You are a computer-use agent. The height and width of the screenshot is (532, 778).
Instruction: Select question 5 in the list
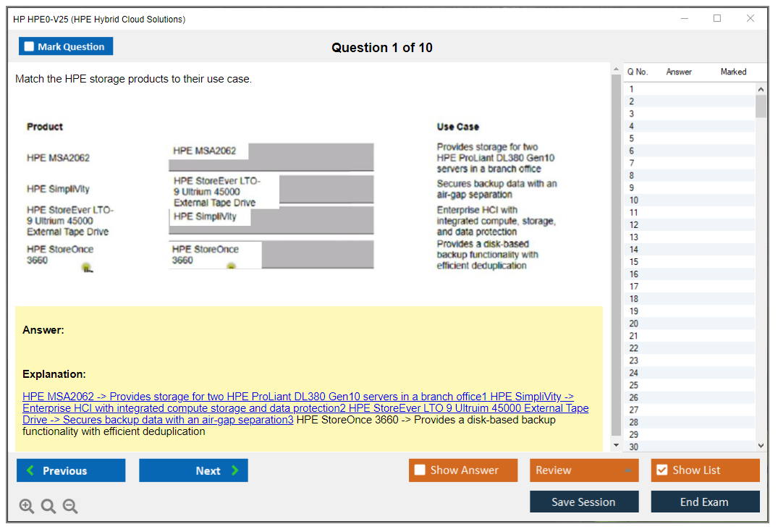pyautogui.click(x=632, y=138)
